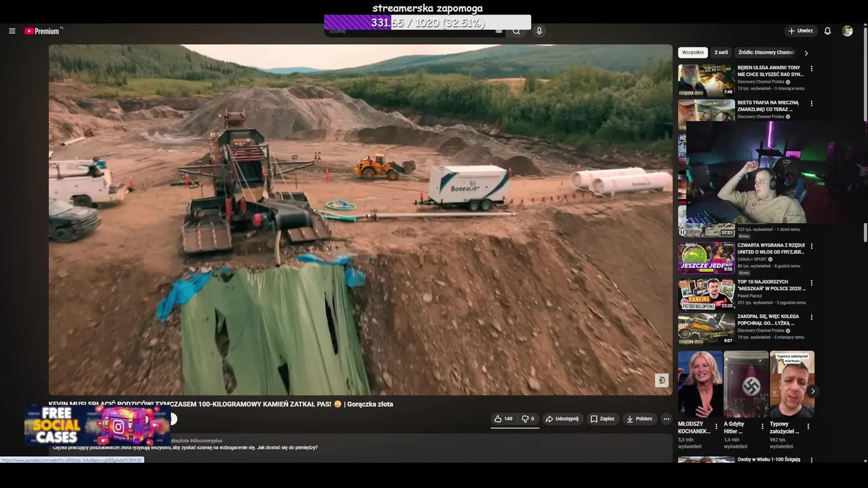Screen dimensions: 868x488
Task: Open the JESZCZE JEDEN Canal+ Sport thumbnail
Action: [x=706, y=258]
